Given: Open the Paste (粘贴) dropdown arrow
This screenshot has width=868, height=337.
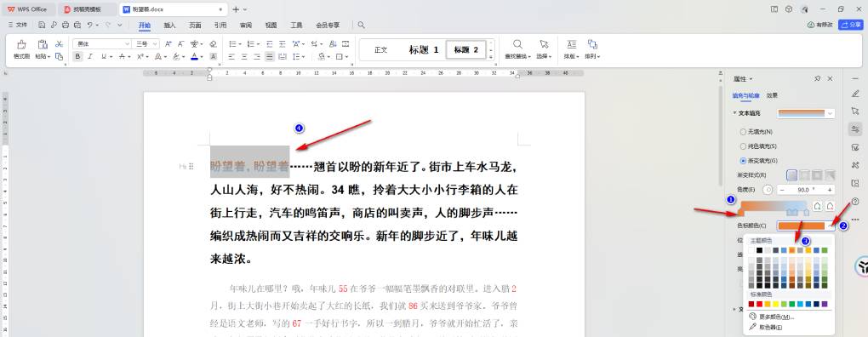Looking at the screenshot, I should point(49,56).
